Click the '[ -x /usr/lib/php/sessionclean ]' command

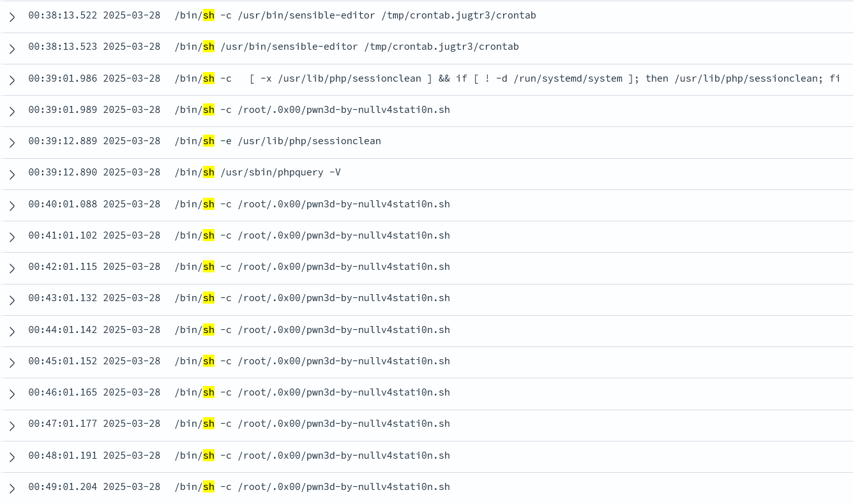point(508,78)
